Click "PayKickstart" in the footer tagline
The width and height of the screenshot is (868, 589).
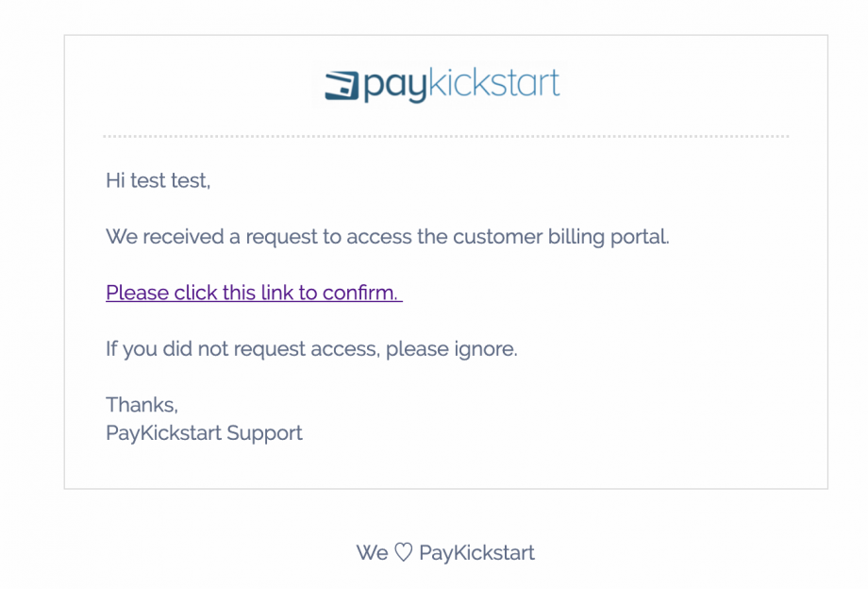476,553
